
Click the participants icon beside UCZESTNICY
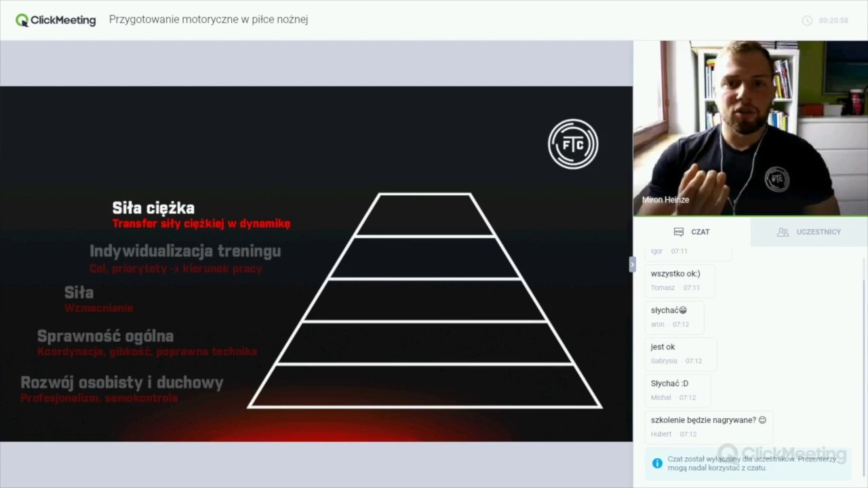(783, 232)
